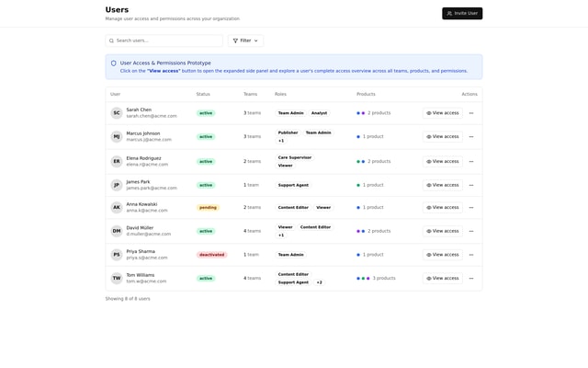
Task: Click the AK avatar for Anna Kowalski
Action: point(117,207)
